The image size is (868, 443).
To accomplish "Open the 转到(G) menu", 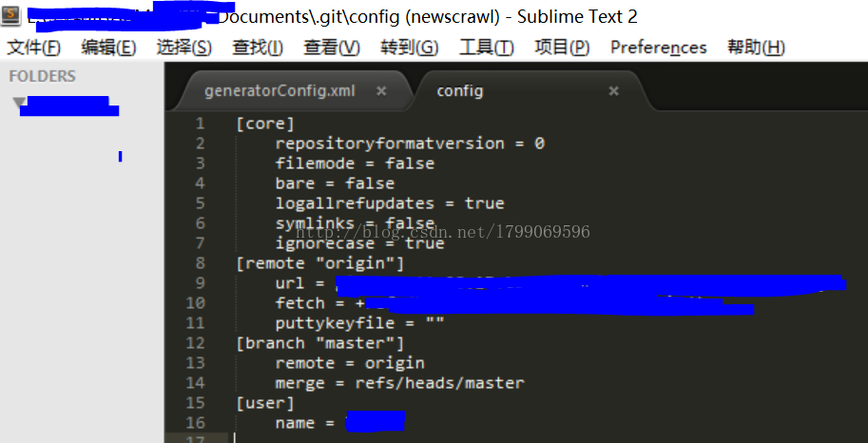I will tap(409, 48).
